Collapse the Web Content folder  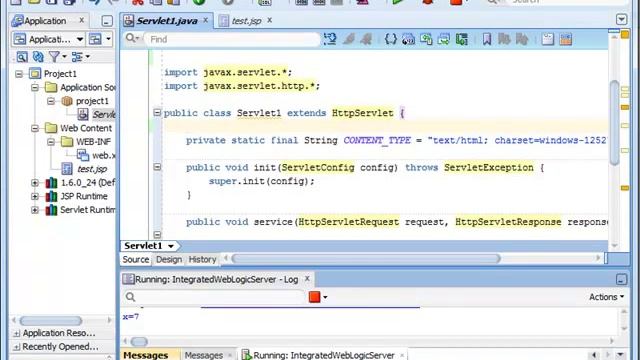tap(35, 128)
